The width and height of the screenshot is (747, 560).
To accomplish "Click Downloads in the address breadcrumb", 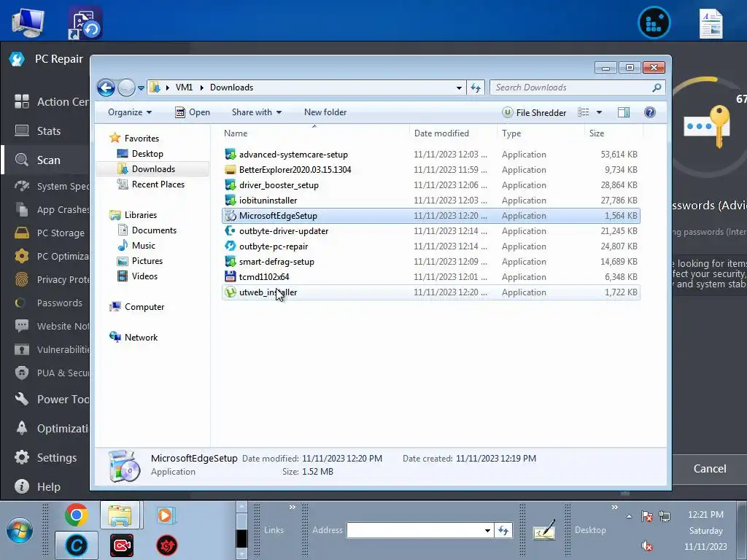I will [x=231, y=87].
